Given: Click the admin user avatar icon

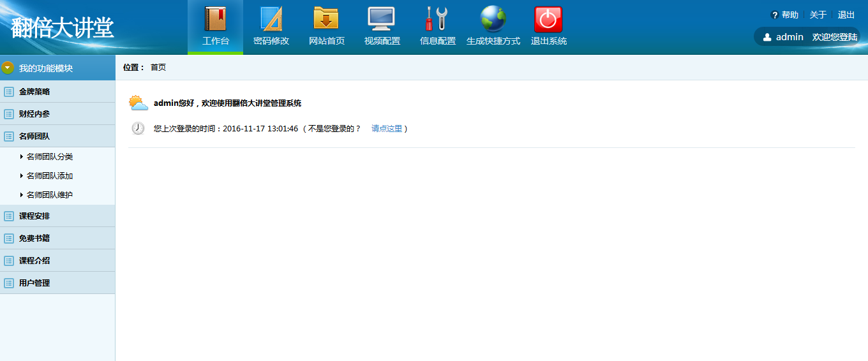Looking at the screenshot, I should [767, 37].
